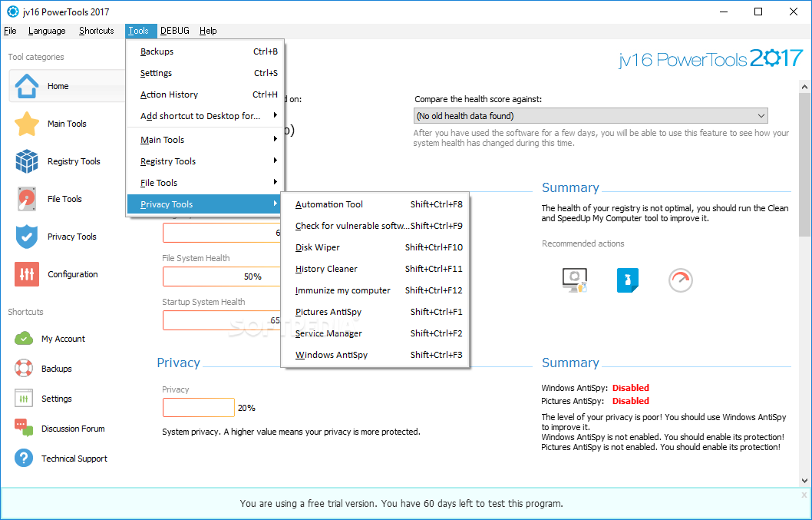Image resolution: width=812 pixels, height=520 pixels.
Task: Choose Settings from the Tools menu
Action: [206, 73]
